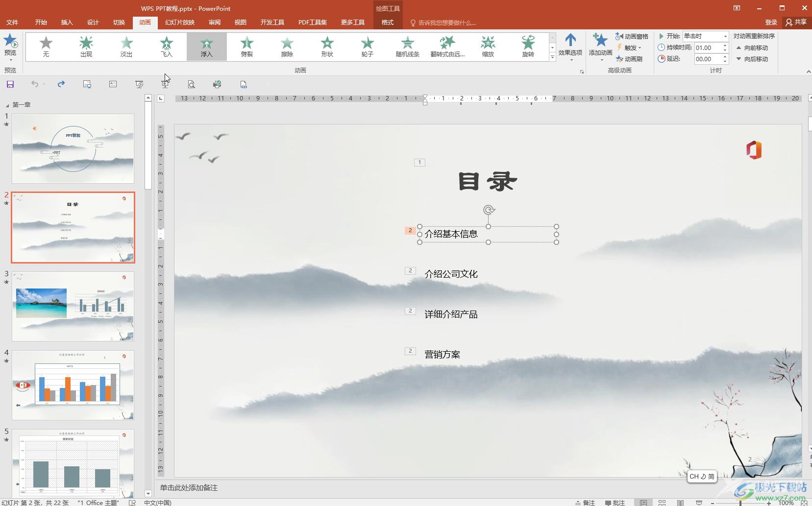This screenshot has width=812, height=506.
Task: Click the print preview magnifier icon
Action: [191, 84]
